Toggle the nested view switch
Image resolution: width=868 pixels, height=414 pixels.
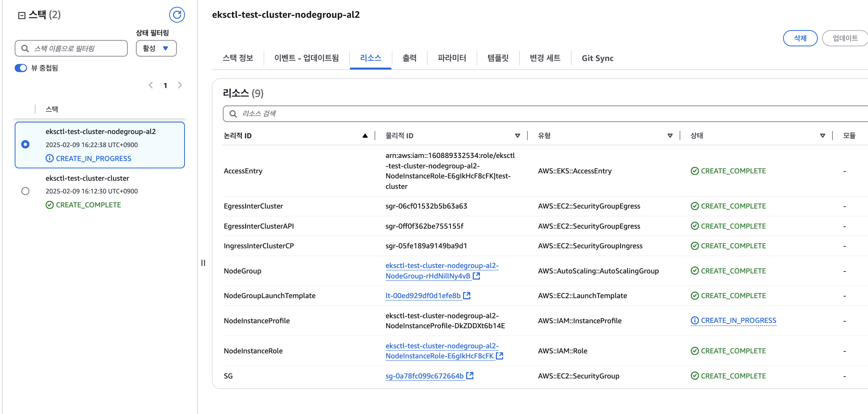coord(21,68)
